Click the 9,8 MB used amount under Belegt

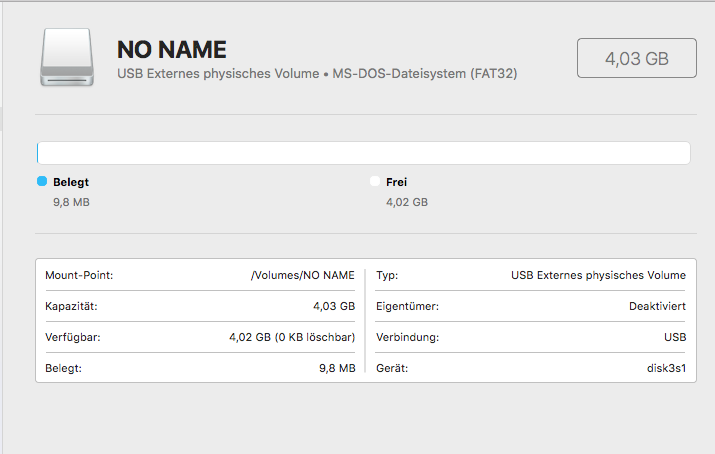point(71,202)
